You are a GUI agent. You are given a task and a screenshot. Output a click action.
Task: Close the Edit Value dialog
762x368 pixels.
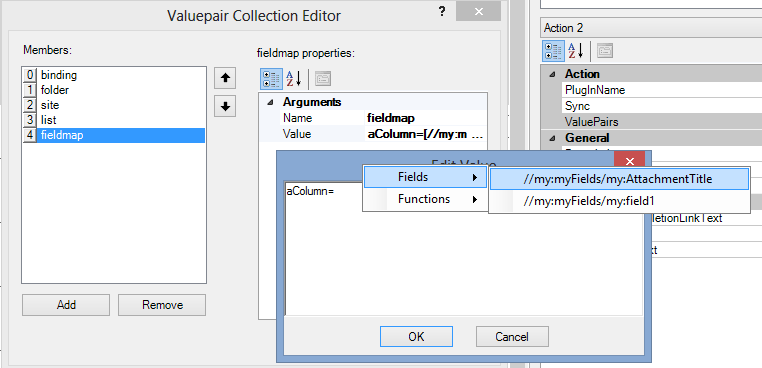pyautogui.click(x=630, y=161)
